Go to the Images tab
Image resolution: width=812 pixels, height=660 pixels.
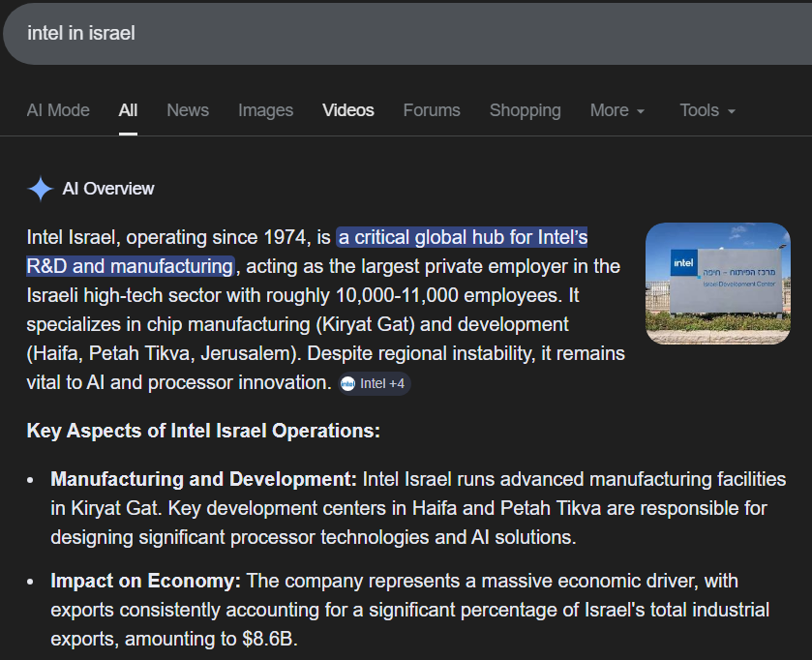[x=265, y=110]
